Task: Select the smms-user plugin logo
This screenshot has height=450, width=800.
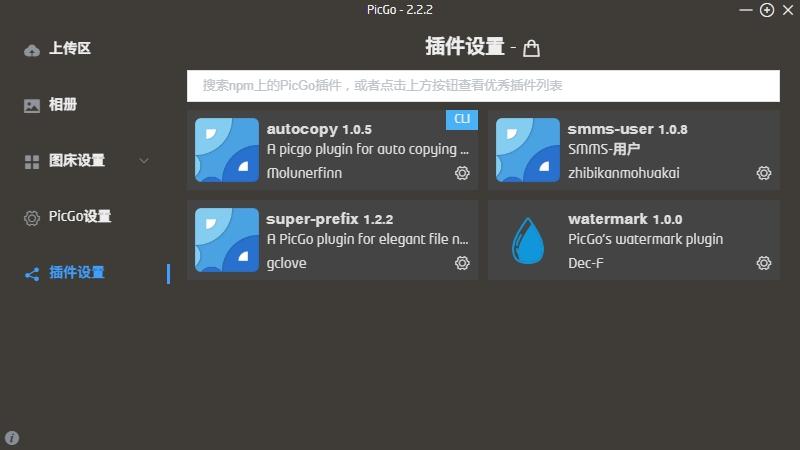Action: point(528,150)
